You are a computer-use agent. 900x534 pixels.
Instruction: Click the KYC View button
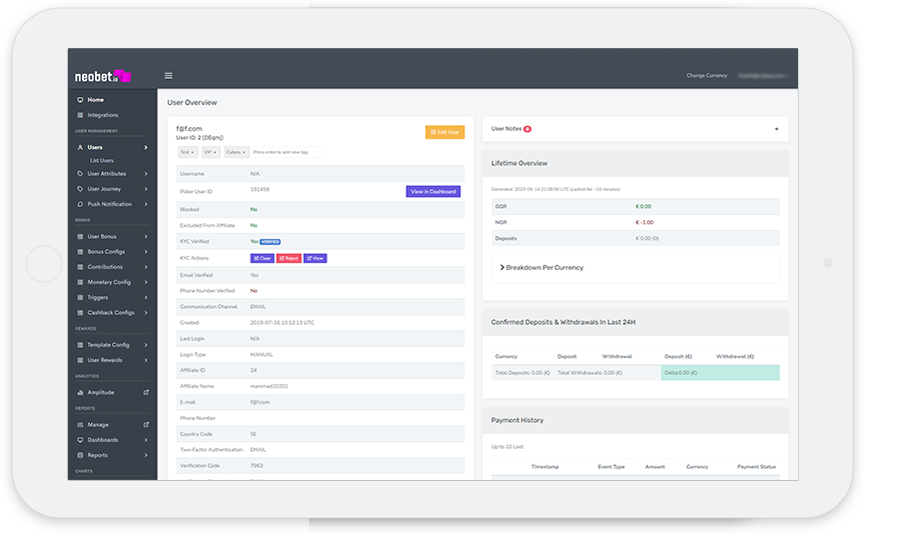pos(315,258)
